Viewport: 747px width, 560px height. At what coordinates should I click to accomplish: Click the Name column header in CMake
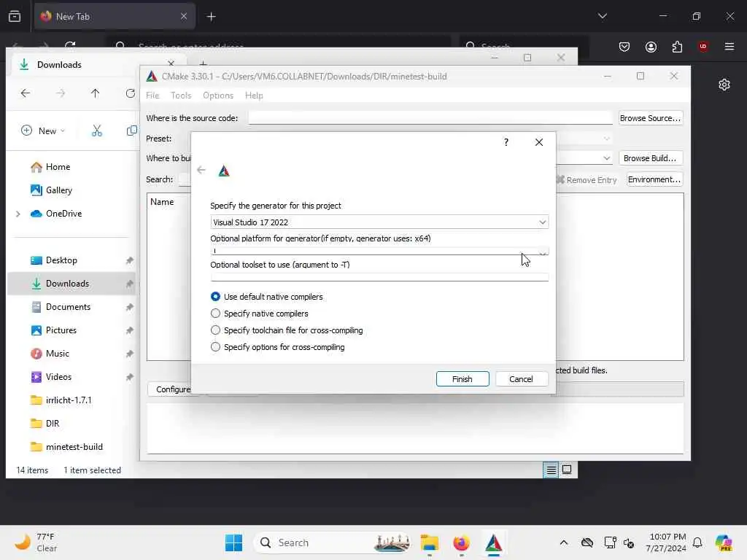pyautogui.click(x=162, y=202)
